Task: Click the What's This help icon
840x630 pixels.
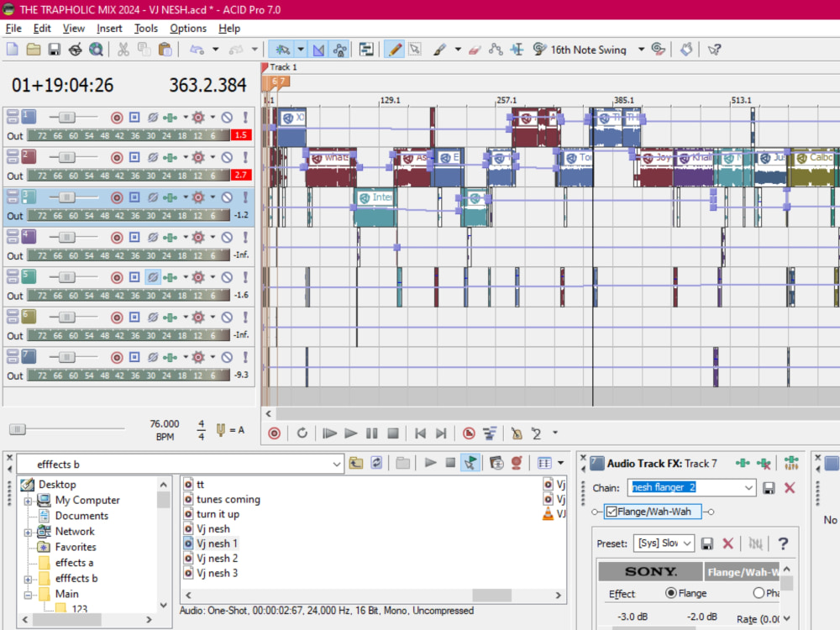Action: [713, 50]
